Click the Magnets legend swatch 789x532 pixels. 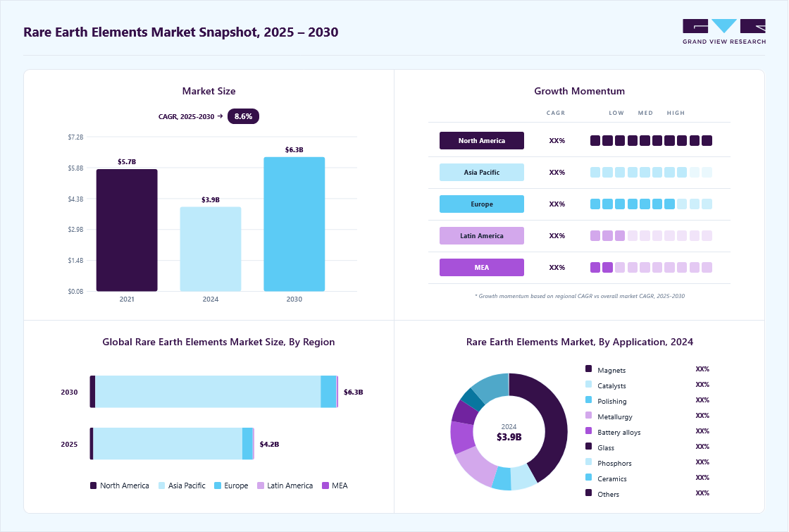(589, 369)
